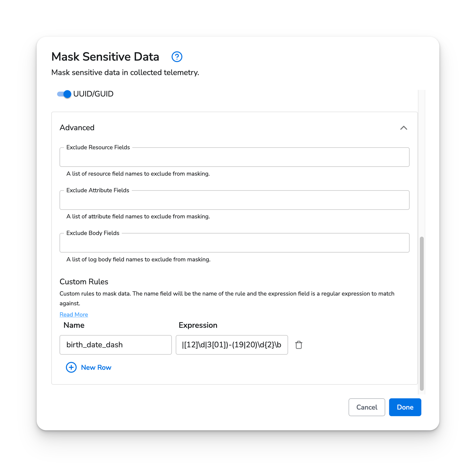Click the Advanced section header text
This screenshot has width=476, height=467.
(77, 128)
